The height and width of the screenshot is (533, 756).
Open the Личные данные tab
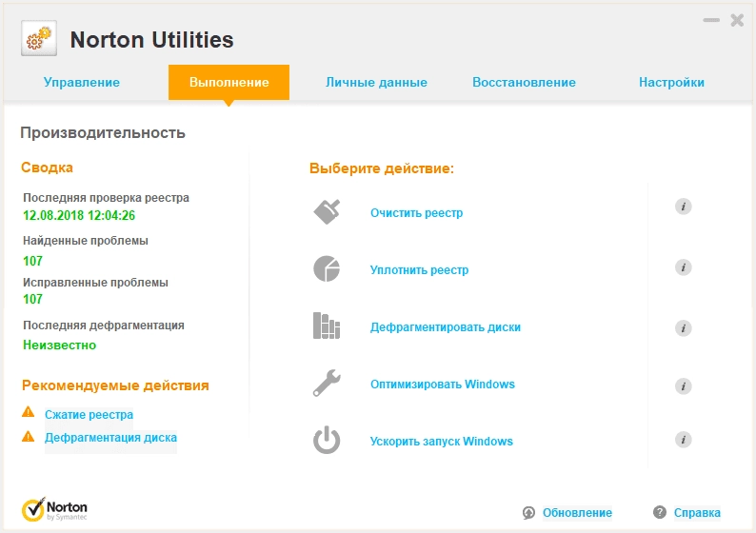pos(376,83)
